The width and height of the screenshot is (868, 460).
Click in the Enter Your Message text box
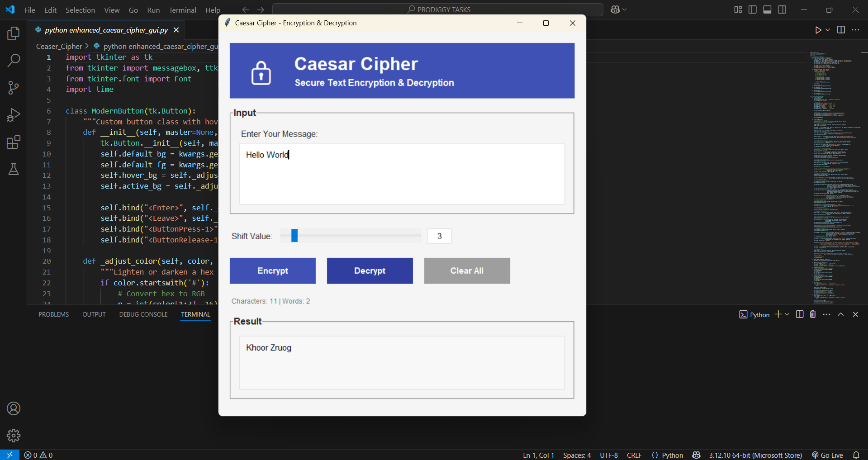pos(402,174)
